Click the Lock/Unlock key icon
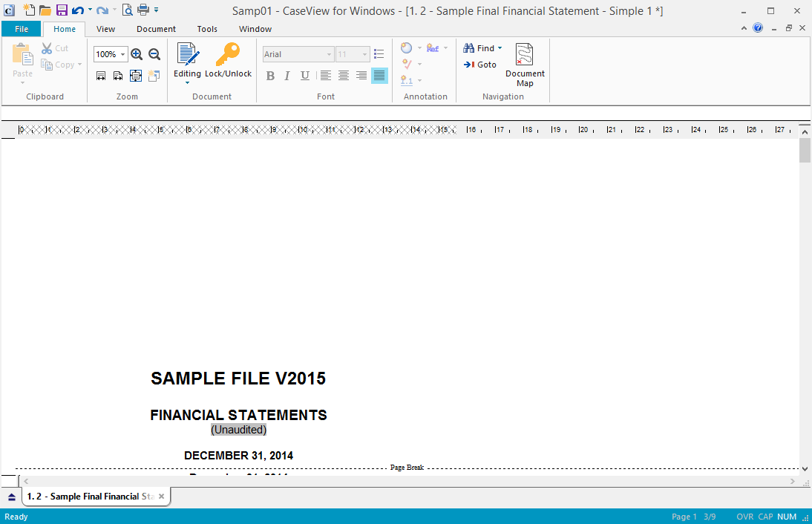 [228, 55]
